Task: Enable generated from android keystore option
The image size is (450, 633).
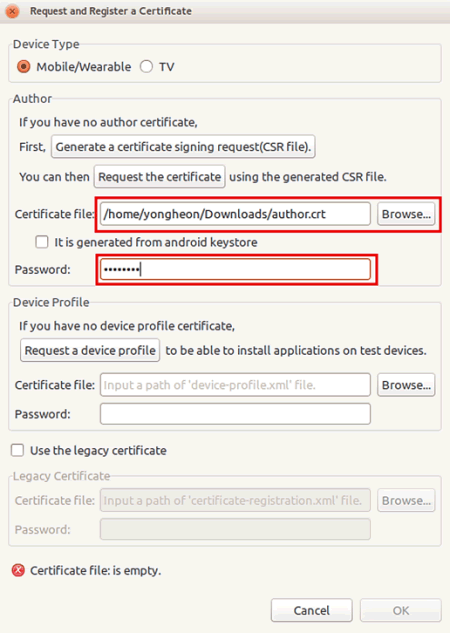Action: tap(42, 242)
